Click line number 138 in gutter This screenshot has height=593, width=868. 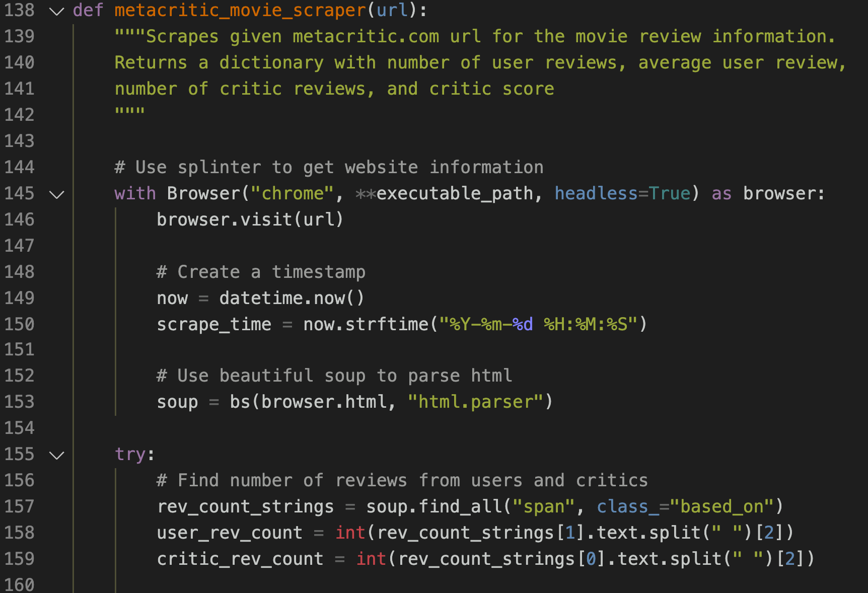(20, 11)
